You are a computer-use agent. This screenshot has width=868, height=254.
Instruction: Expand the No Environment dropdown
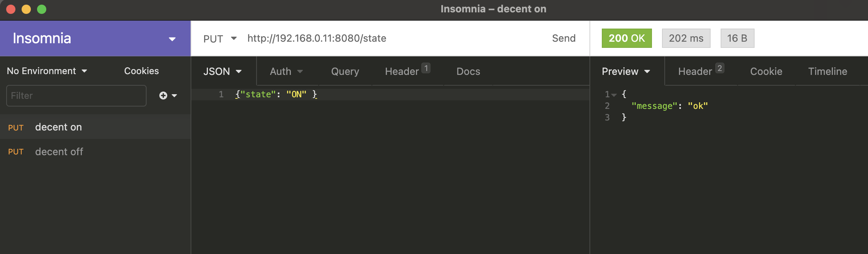pos(47,71)
